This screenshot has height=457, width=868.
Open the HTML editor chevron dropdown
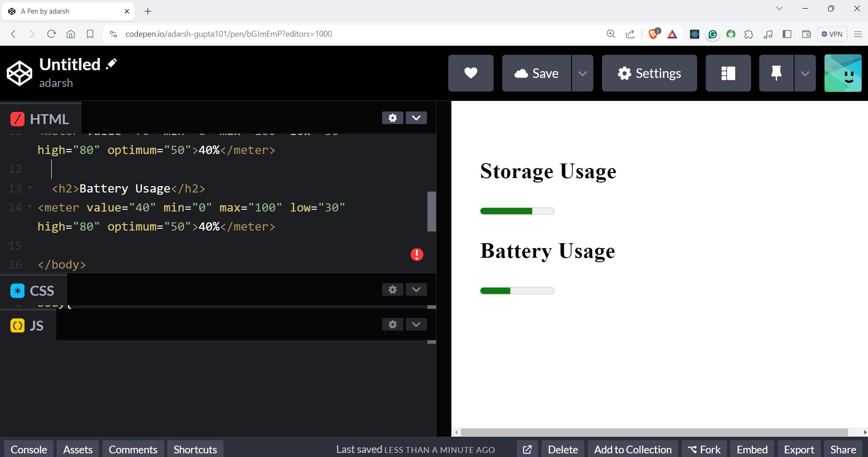pyautogui.click(x=416, y=118)
